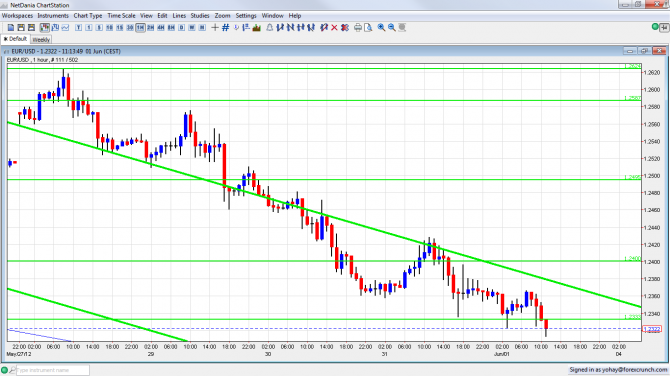
Task: Select the 8H time scale button
Action: [171, 28]
